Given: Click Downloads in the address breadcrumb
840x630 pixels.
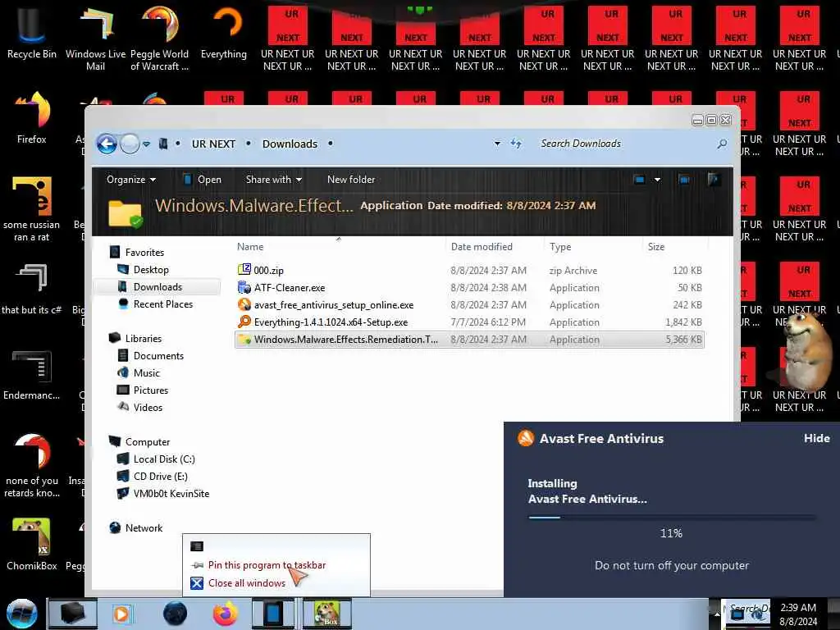Looking at the screenshot, I should pyautogui.click(x=290, y=144).
